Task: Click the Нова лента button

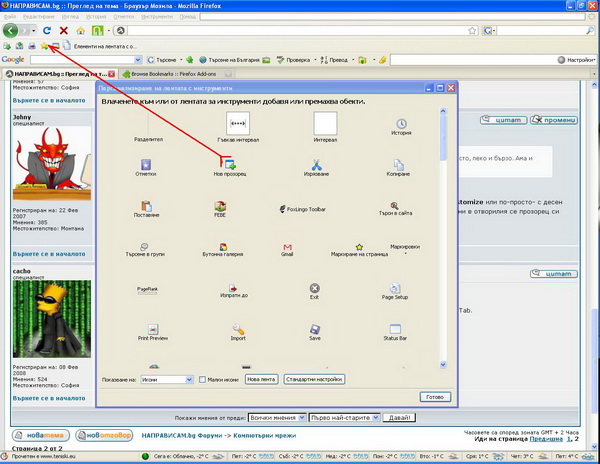Action: pyautogui.click(x=261, y=379)
